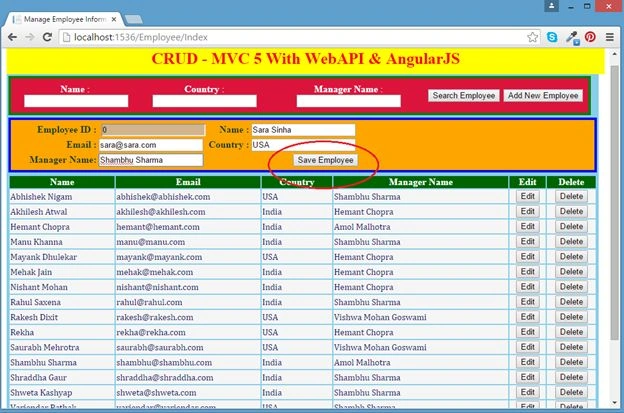Delete the Manu Khanna row
624x413 pixels.
tap(571, 242)
